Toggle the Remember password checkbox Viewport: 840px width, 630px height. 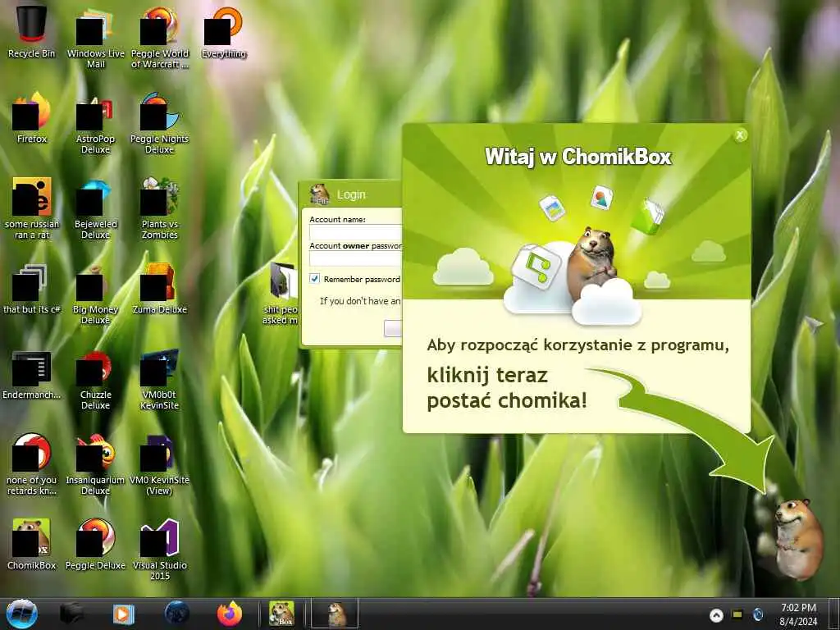point(314,279)
